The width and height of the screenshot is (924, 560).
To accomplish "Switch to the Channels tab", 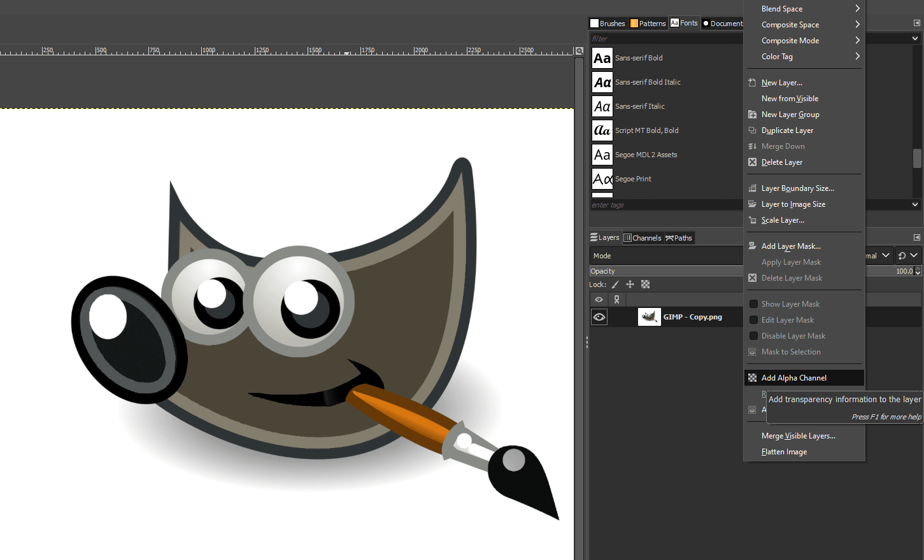I will 643,237.
